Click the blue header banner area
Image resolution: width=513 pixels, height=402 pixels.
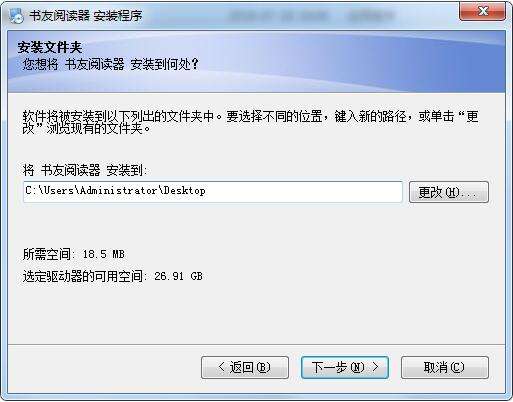coord(256,62)
